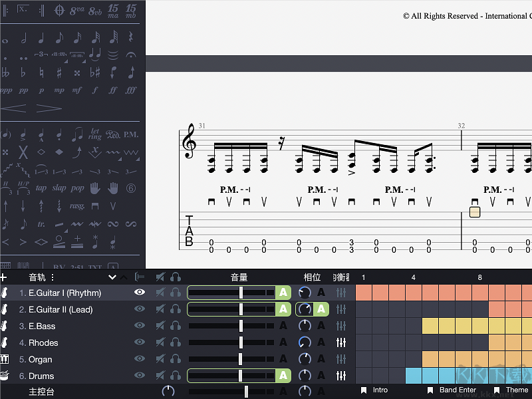This screenshot has width=532, height=399.
Task: Mute the Rhodes track
Action: 160,342
